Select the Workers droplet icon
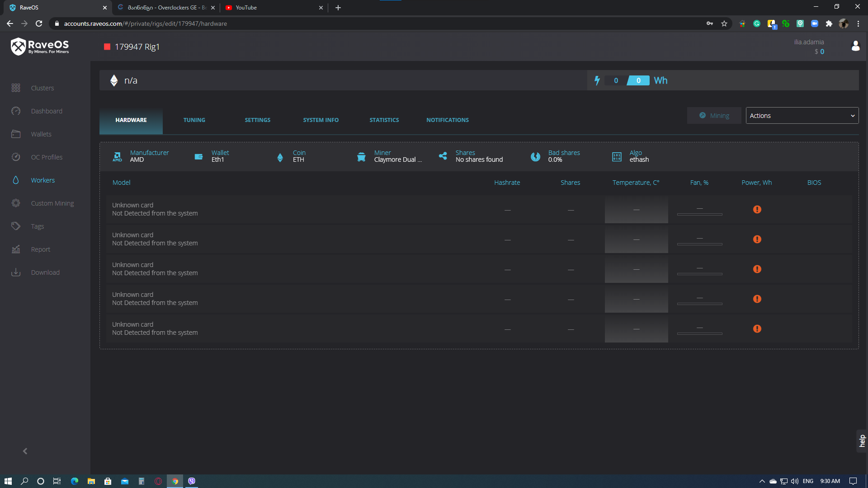 tap(16, 180)
